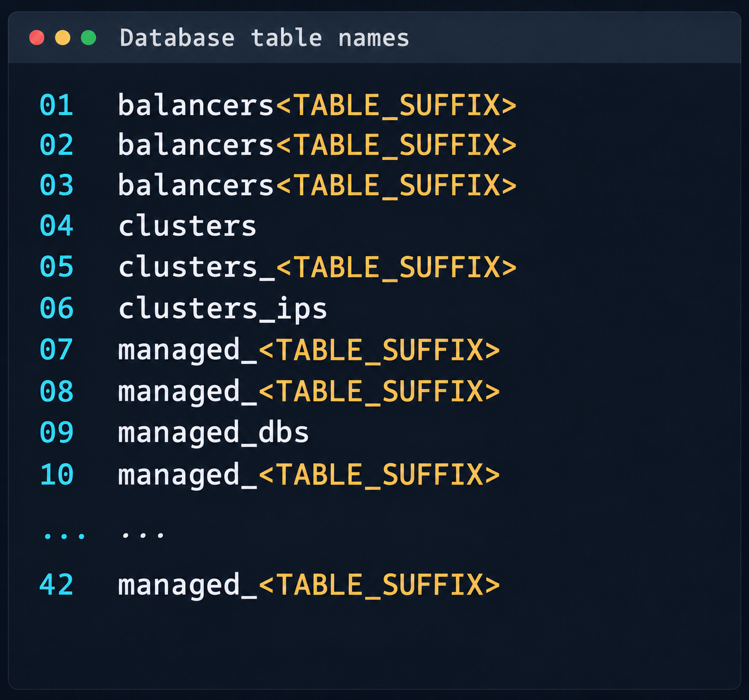
Task: Click the TABLE_SUFFIX placeholder on line 03
Action: (396, 185)
